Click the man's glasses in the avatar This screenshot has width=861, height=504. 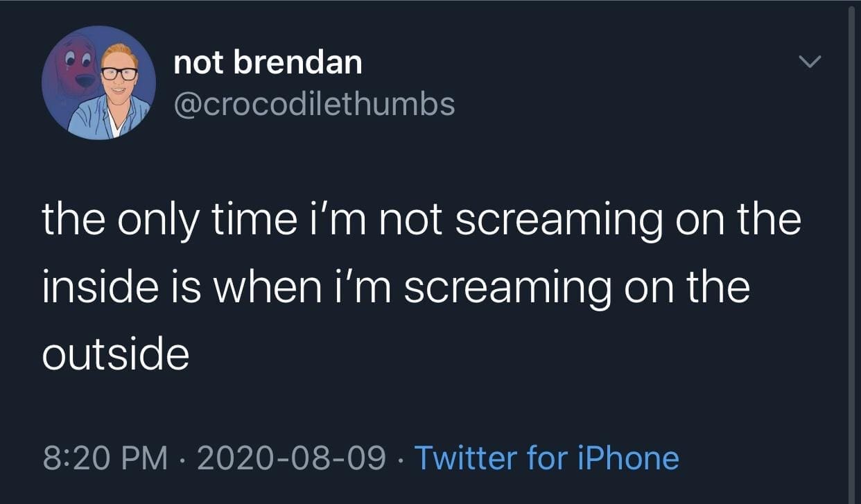119,73
